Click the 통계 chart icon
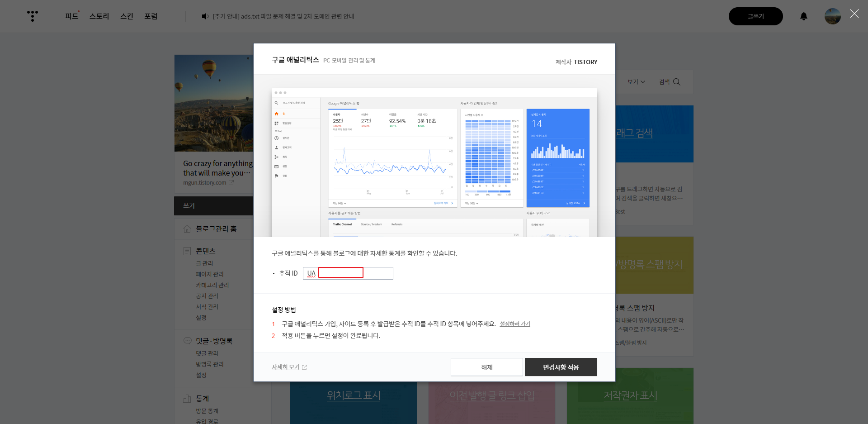Image resolution: width=868 pixels, height=424 pixels. 187,399
